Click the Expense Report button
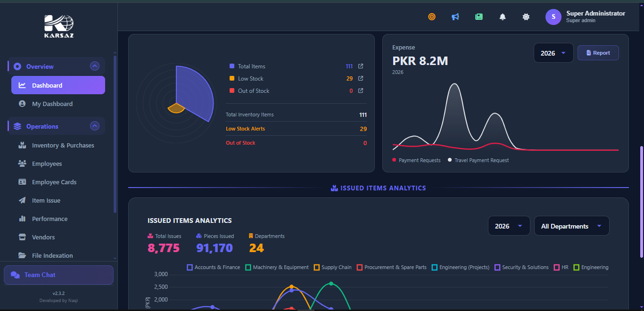 tap(598, 53)
